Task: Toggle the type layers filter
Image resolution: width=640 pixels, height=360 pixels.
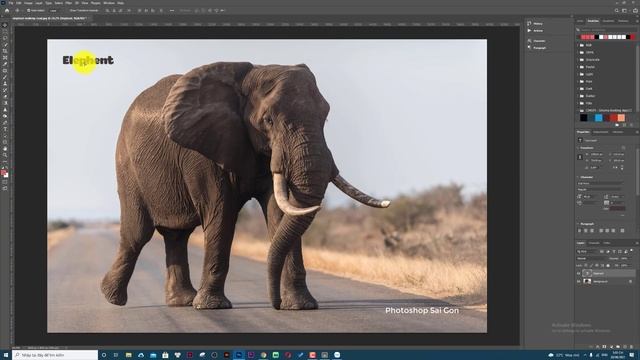Action: pyautogui.click(x=614, y=251)
